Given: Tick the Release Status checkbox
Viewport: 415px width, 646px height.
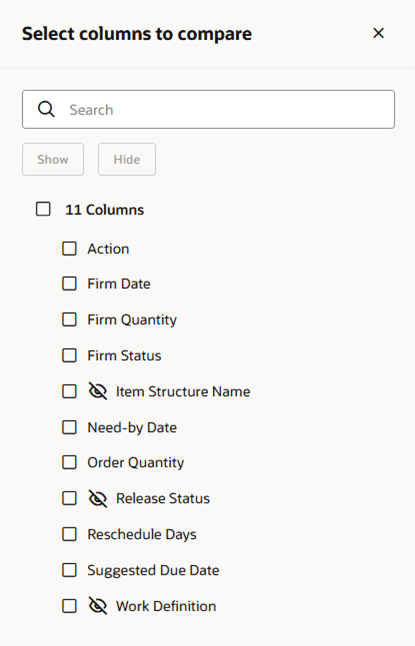Looking at the screenshot, I should click(x=69, y=498).
